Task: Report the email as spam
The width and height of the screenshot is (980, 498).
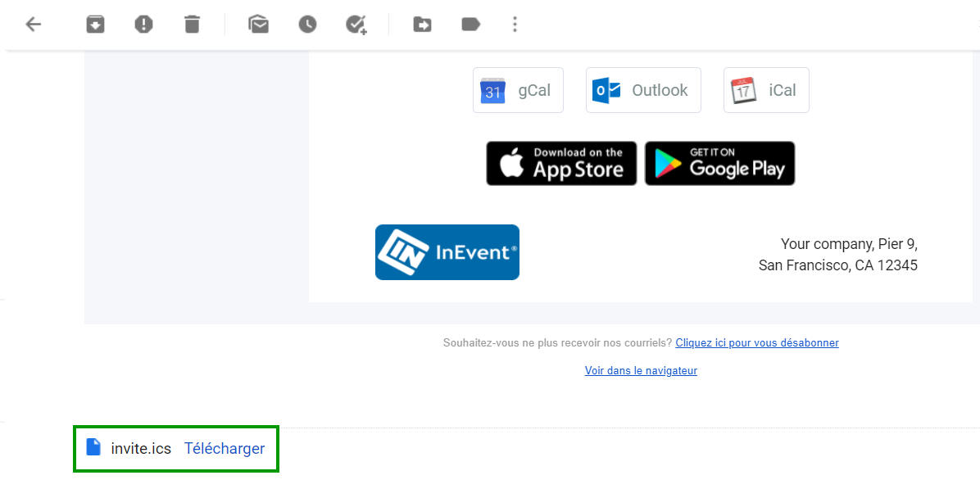Action: tap(143, 25)
